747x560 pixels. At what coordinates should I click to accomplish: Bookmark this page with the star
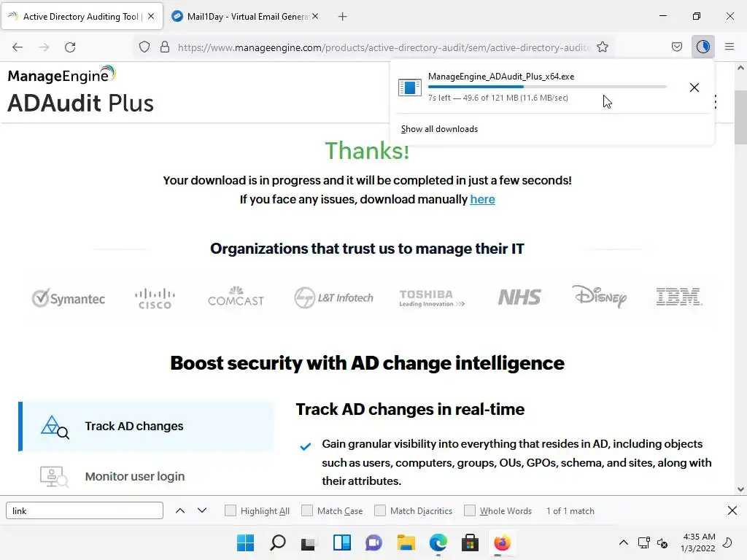point(603,47)
